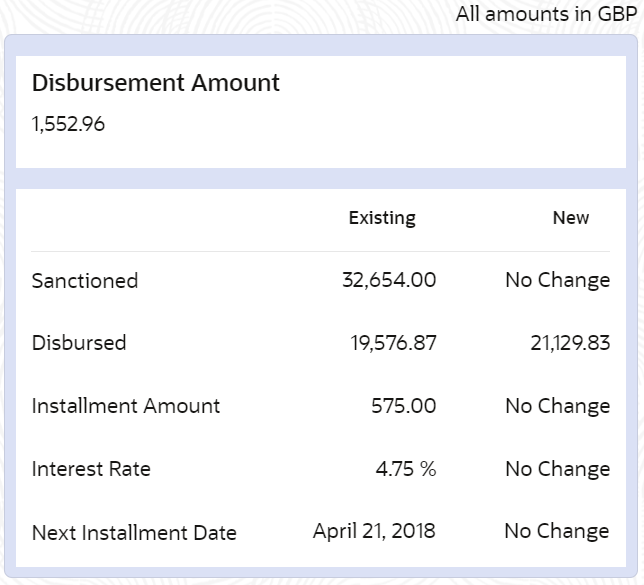Image resolution: width=644 pixels, height=585 pixels.
Task: Click No Change in Next Installment Date row
Action: pos(557,531)
